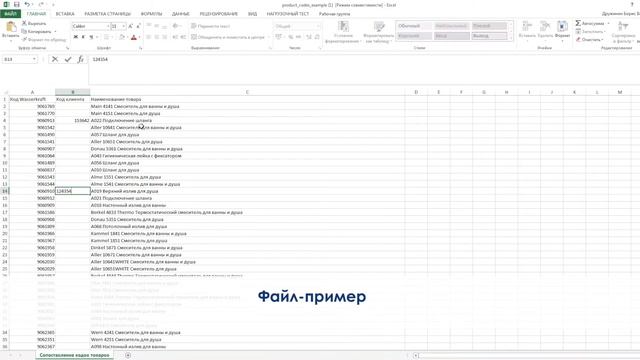Select column C header
This screenshot has height=360, width=640.
247,92
